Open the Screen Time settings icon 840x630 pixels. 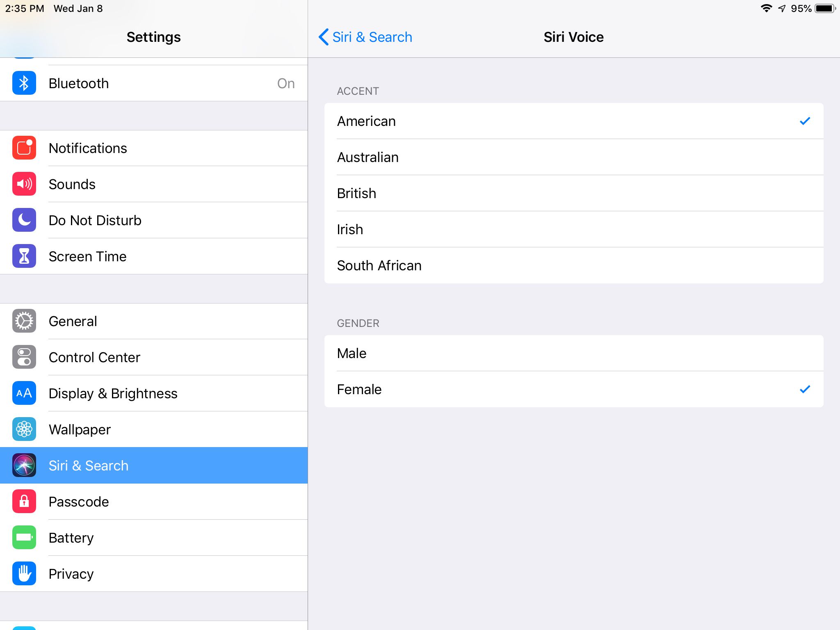[25, 256]
